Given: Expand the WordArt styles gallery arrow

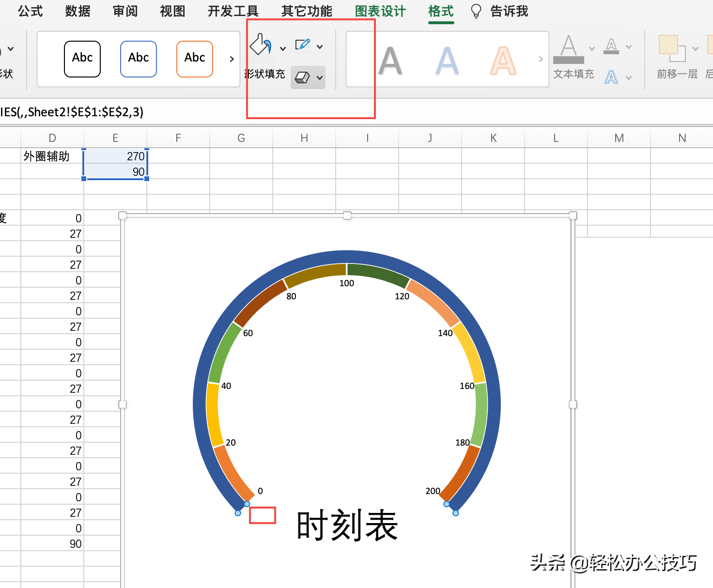Looking at the screenshot, I should [x=541, y=59].
